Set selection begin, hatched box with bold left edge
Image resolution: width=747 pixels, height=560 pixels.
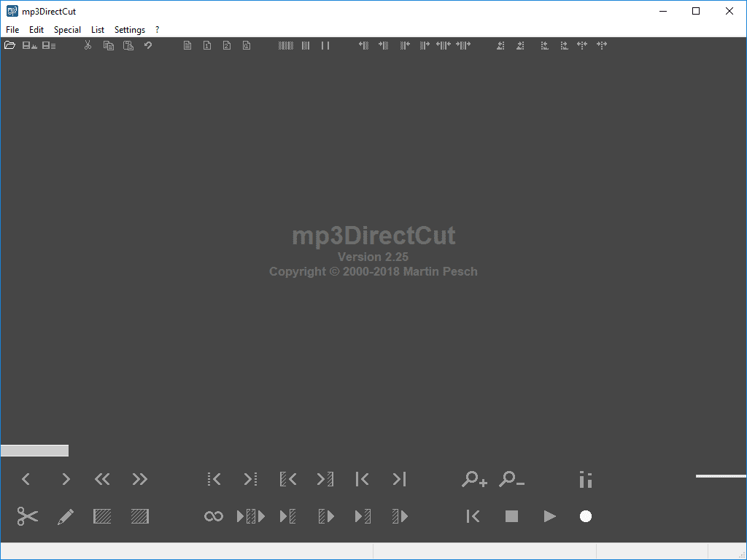pos(102,516)
